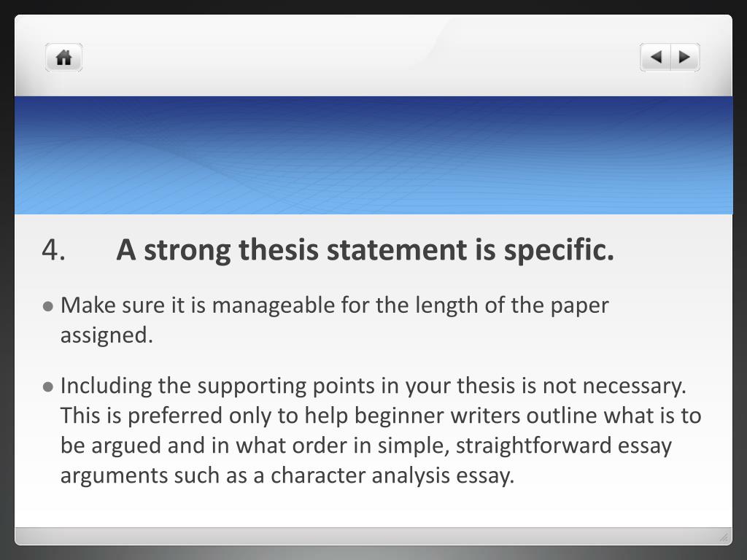This screenshot has width=747, height=560.
Task: Select the heading number "4."
Action: 54,250
